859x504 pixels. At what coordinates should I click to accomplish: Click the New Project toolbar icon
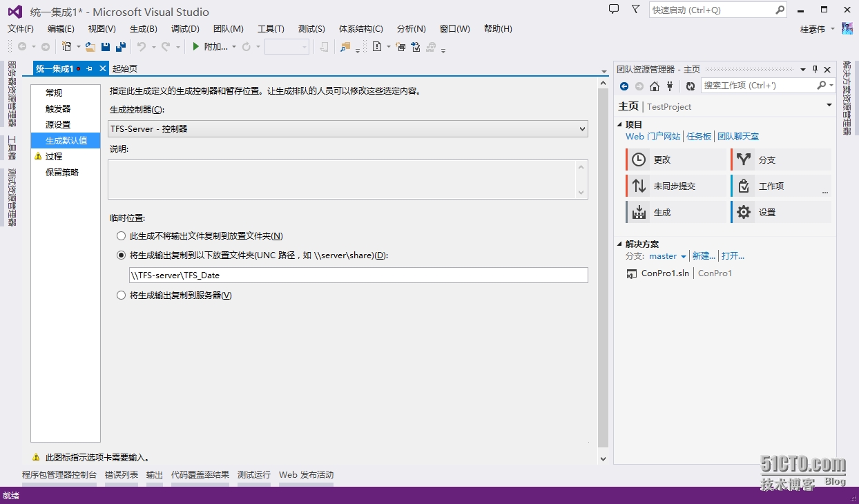point(67,46)
